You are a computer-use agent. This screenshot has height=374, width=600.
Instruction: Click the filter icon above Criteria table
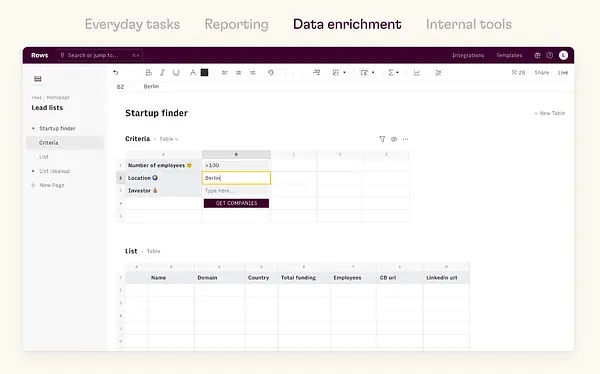pos(382,139)
